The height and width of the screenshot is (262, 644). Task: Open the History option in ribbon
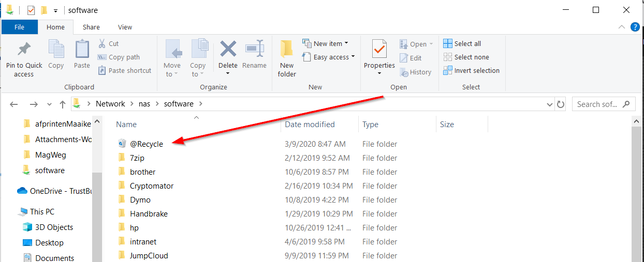(x=416, y=72)
